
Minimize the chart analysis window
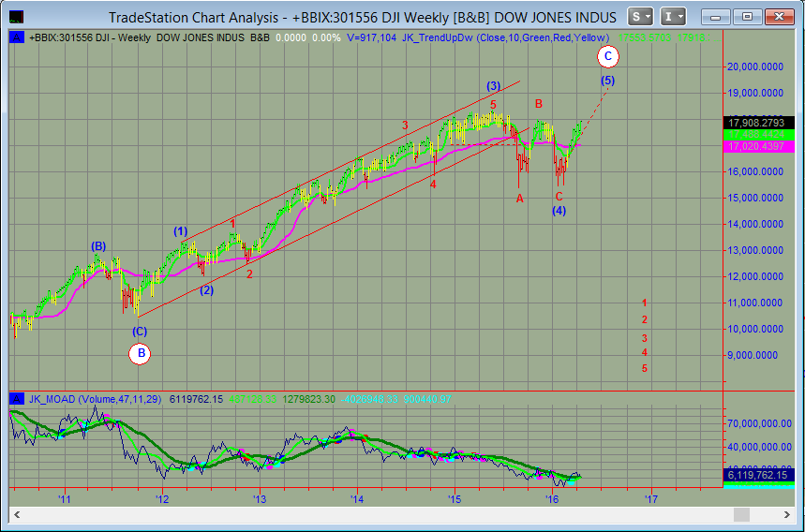coord(715,17)
